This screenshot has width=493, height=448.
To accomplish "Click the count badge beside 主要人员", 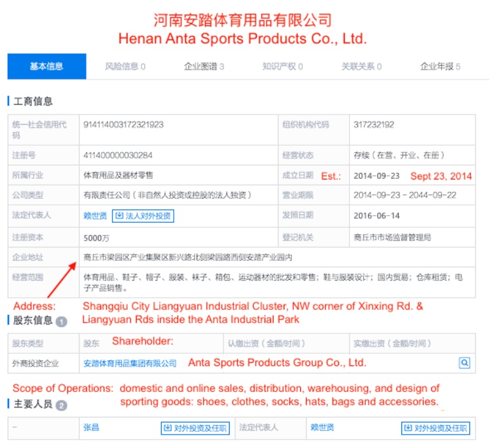I will pos(62,405).
